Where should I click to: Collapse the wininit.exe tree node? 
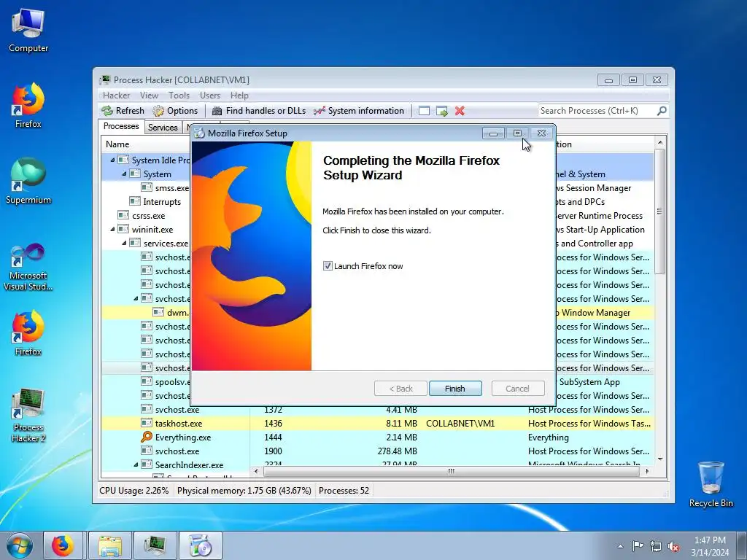coord(112,230)
